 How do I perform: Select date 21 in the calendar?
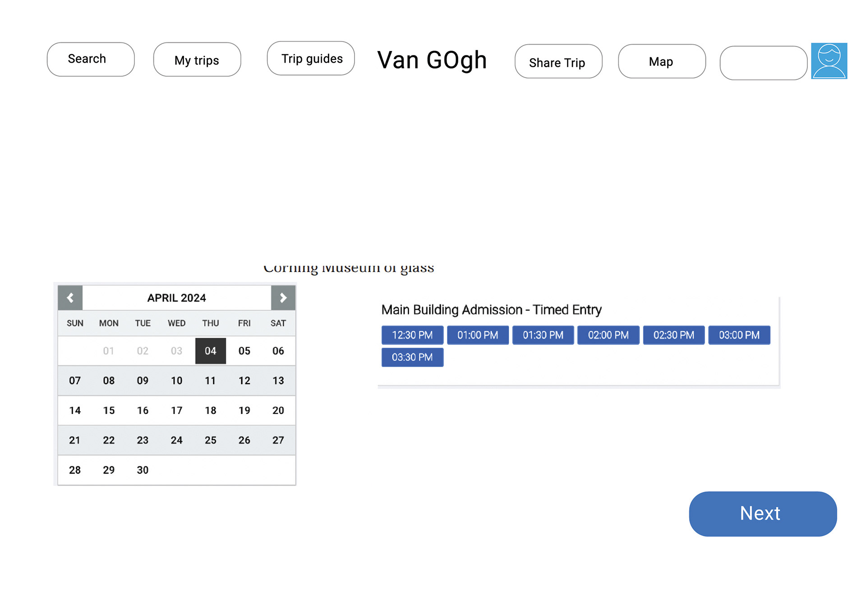click(x=75, y=440)
